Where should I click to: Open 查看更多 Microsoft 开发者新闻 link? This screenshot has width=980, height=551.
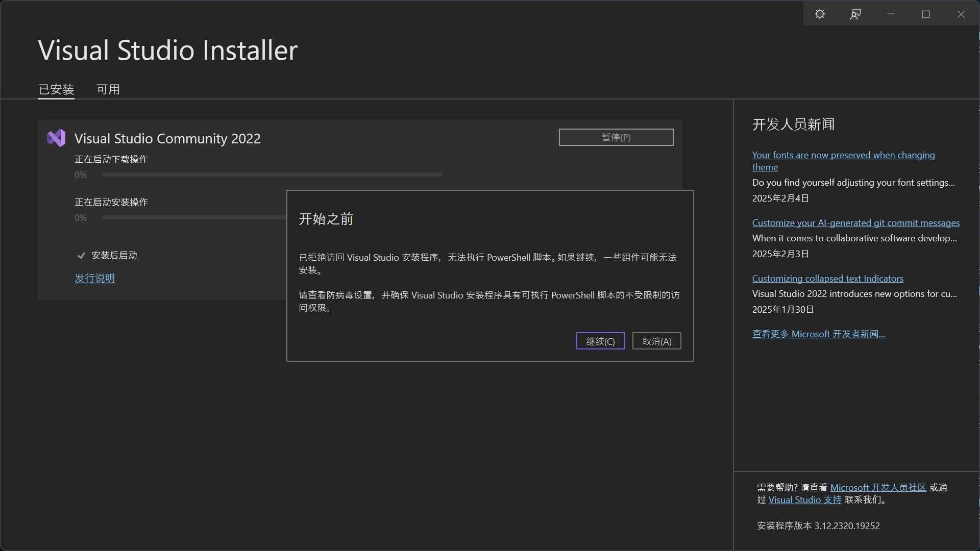819,334
